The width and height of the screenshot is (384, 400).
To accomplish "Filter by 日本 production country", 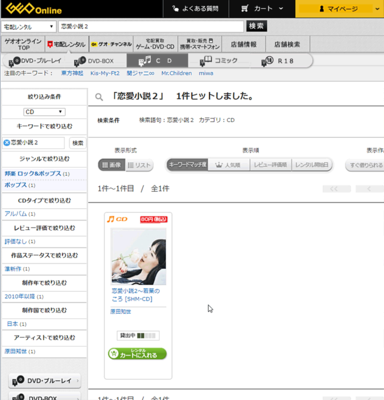I will pos(12,324).
